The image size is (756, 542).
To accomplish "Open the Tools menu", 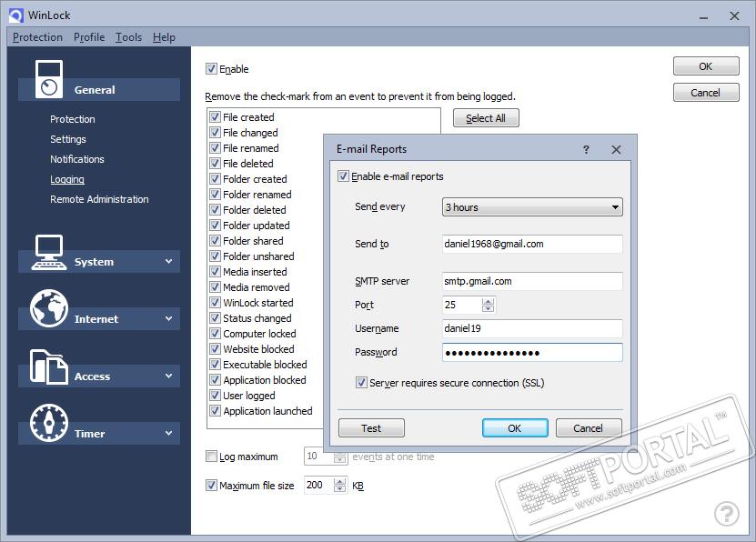I will (129, 37).
